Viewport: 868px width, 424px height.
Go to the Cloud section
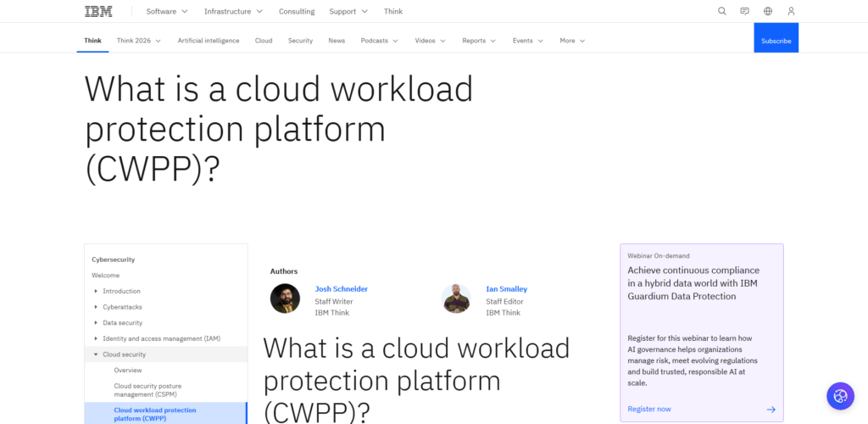tap(264, 41)
